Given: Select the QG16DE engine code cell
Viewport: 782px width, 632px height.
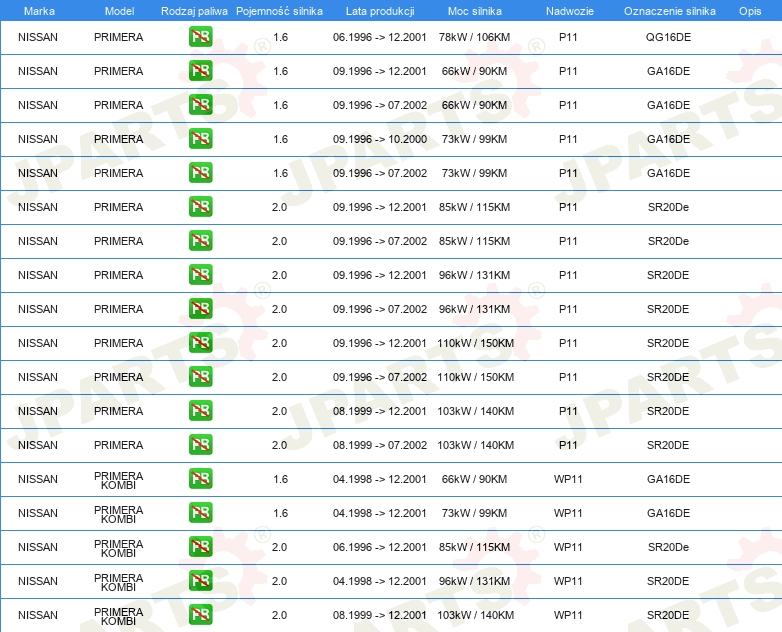Looking at the screenshot, I should (x=668, y=37).
